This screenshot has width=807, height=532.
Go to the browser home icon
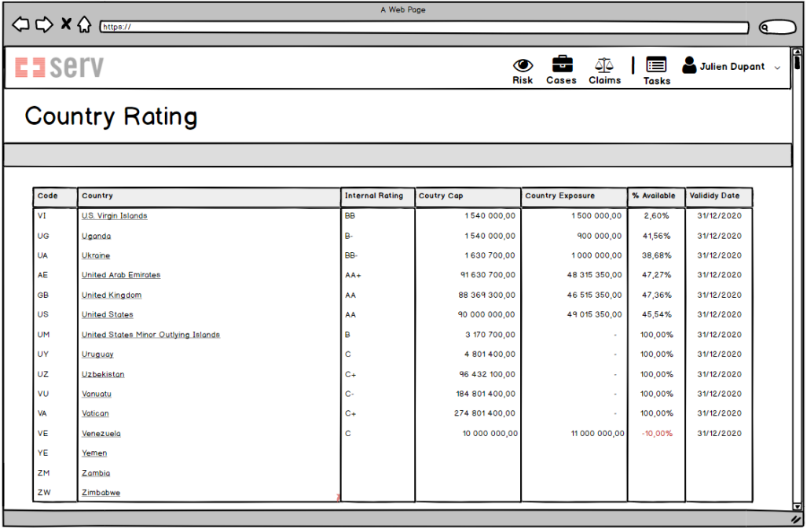(x=84, y=24)
